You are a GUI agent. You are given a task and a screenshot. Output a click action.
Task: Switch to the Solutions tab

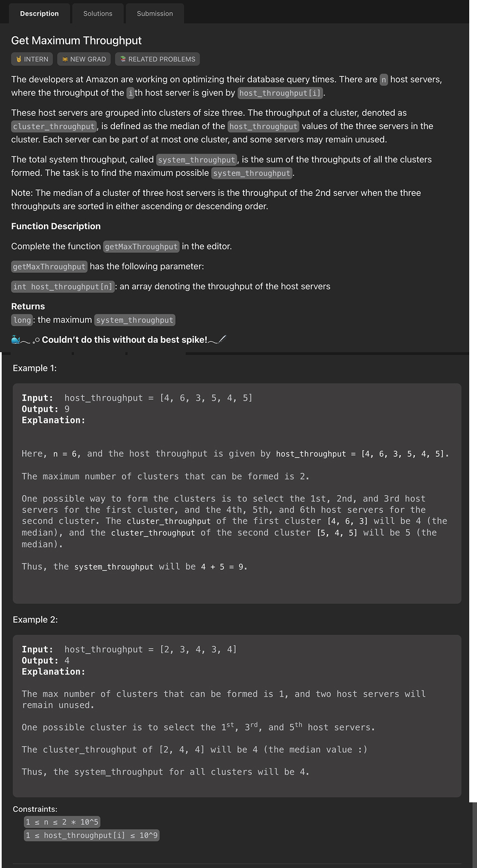(97, 13)
